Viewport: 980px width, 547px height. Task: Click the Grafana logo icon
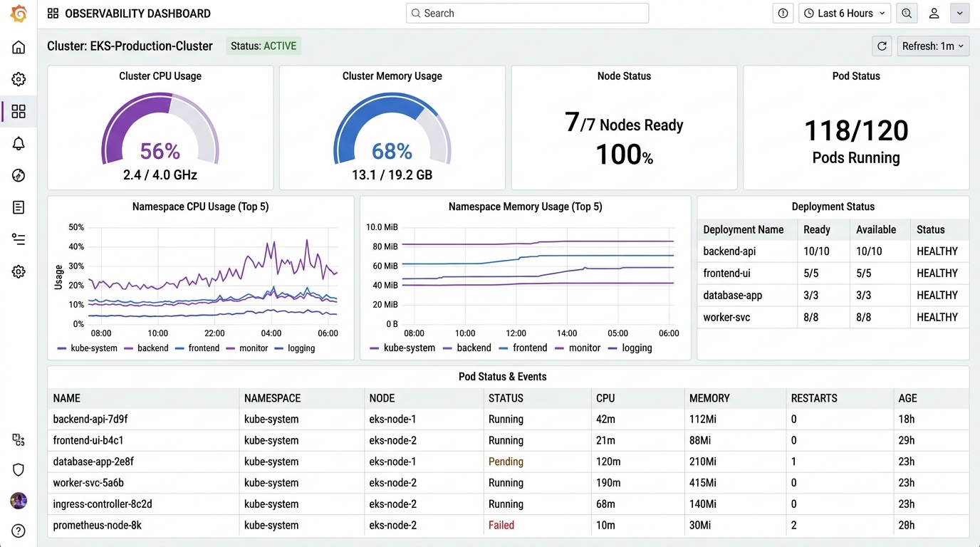[x=19, y=14]
